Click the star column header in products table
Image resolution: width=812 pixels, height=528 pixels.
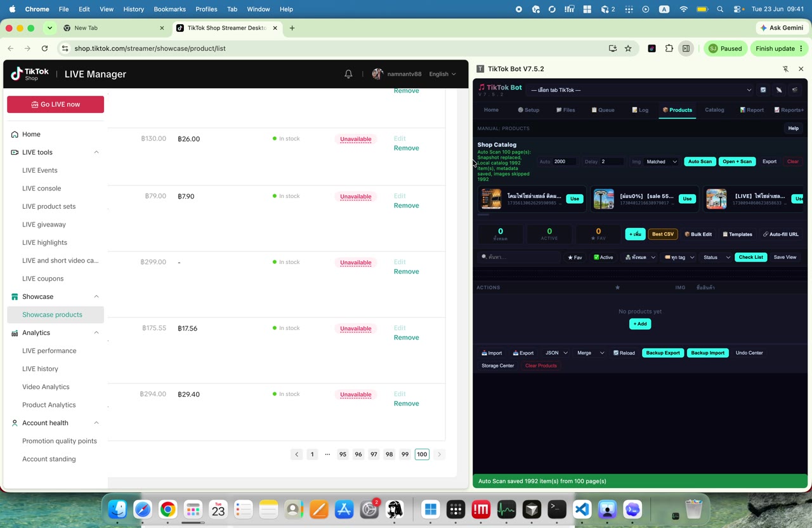tap(617, 287)
